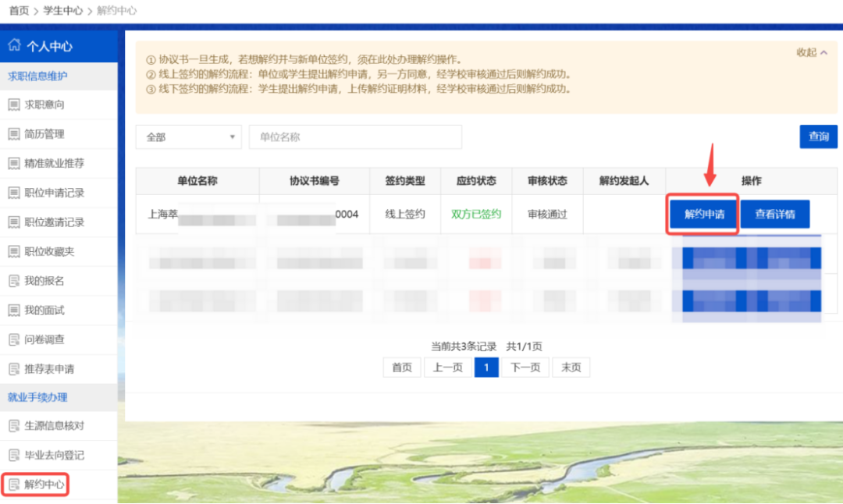
Task: Select 职位收藏夹 in the sidebar
Action: tap(48, 251)
